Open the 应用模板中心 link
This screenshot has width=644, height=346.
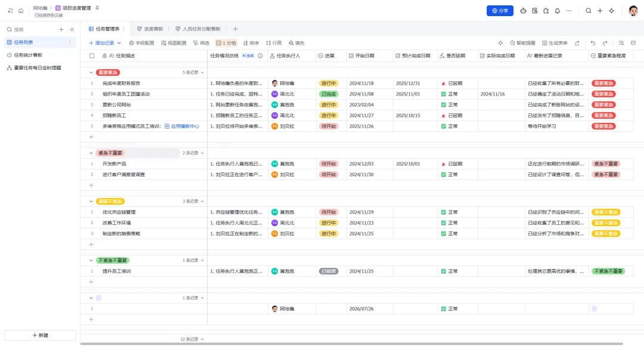[x=182, y=126]
